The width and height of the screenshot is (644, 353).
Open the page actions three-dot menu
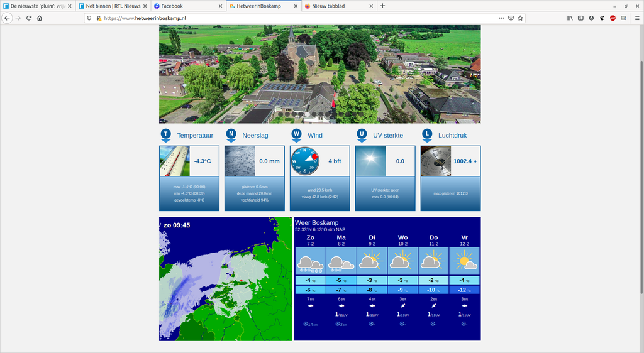[501, 18]
